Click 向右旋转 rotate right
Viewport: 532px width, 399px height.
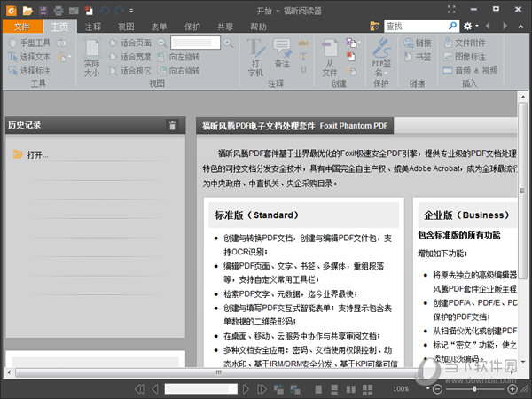click(178, 71)
